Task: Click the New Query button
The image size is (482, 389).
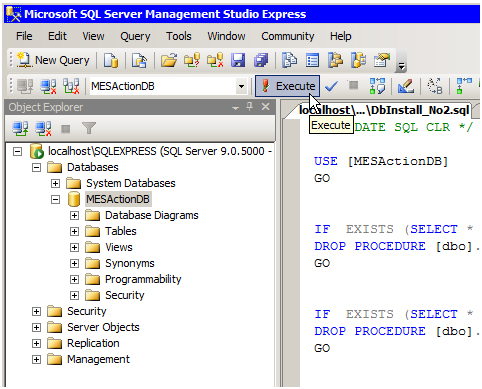Action: 53,60
